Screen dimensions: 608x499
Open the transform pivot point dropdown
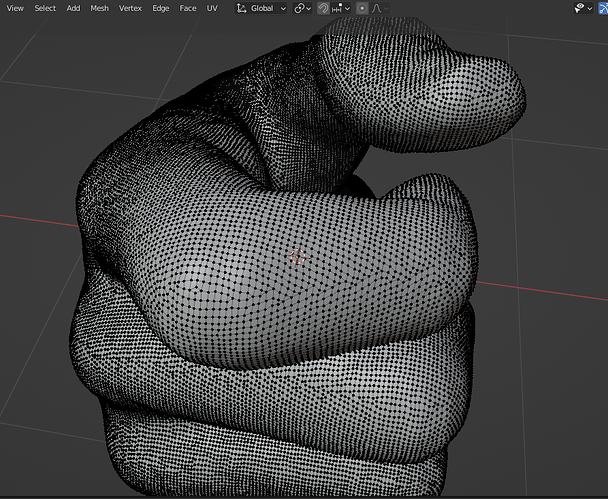302,8
